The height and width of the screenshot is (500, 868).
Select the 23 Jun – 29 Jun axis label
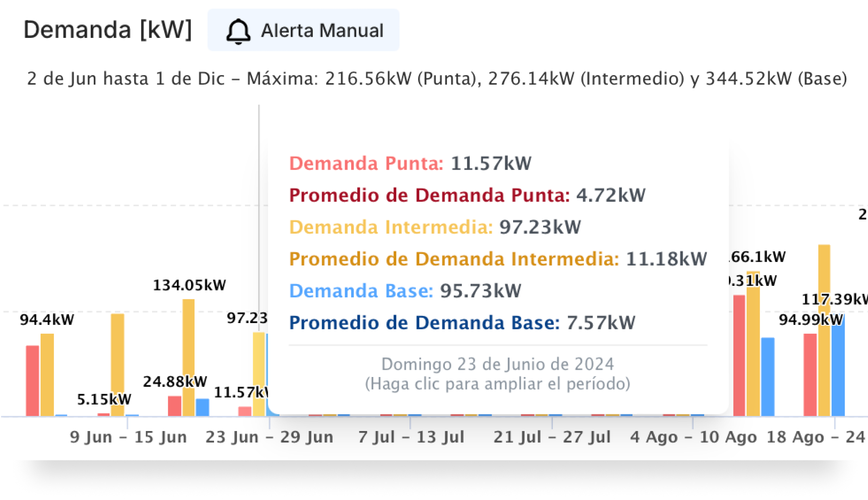tap(269, 437)
